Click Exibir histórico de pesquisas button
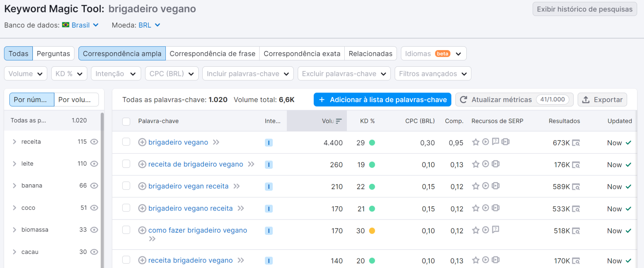 [x=585, y=9]
